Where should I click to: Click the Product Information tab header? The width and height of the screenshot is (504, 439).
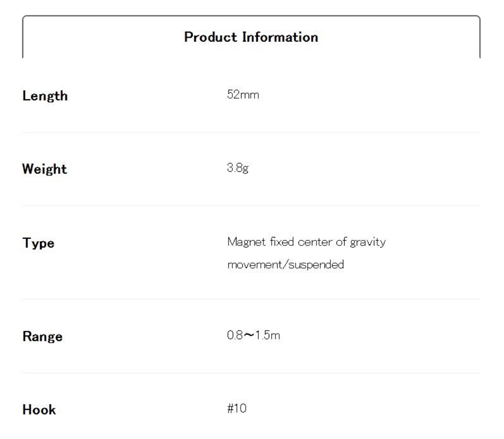pyautogui.click(x=251, y=37)
